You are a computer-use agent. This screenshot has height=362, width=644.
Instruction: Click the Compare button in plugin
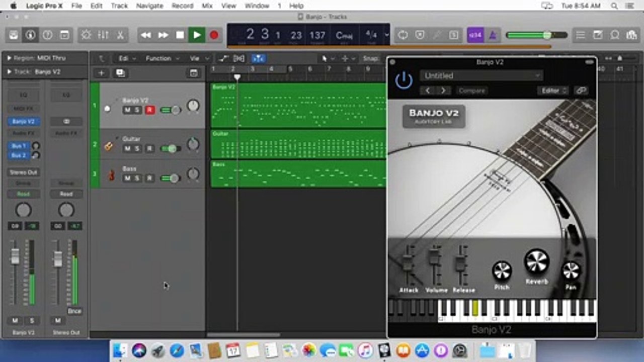(x=472, y=90)
